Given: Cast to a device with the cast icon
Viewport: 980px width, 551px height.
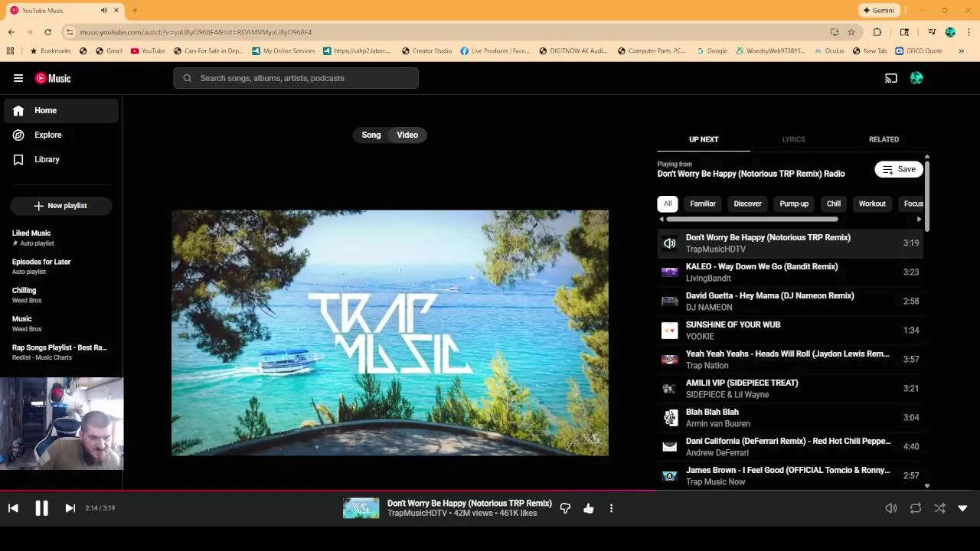Looking at the screenshot, I should point(891,78).
